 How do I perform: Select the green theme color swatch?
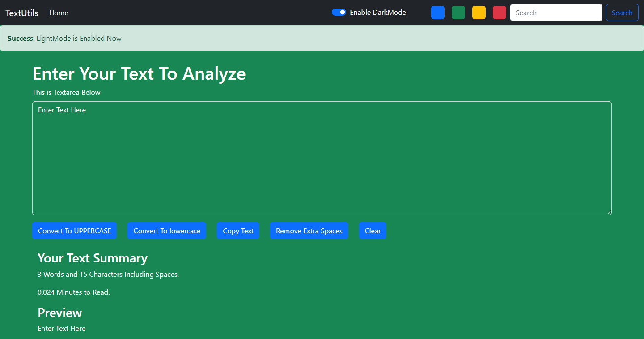tap(458, 13)
